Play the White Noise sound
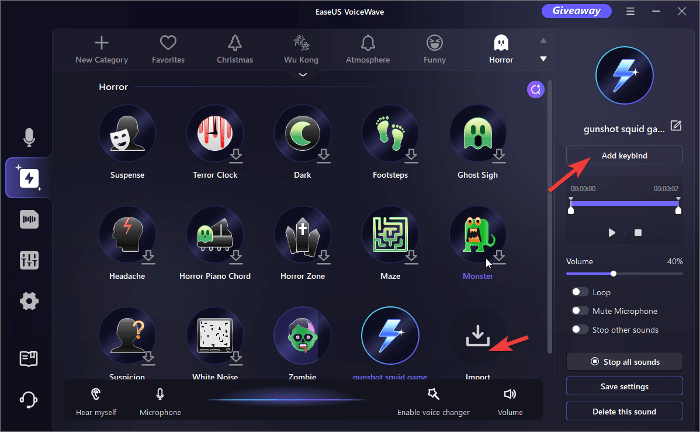Screen dimensions: 700x432 click(x=215, y=335)
